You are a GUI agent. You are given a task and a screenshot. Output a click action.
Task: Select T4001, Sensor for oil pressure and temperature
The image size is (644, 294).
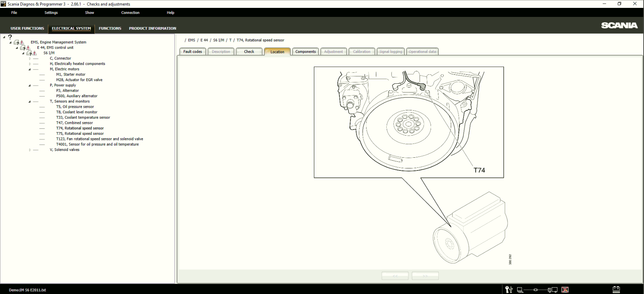point(97,144)
